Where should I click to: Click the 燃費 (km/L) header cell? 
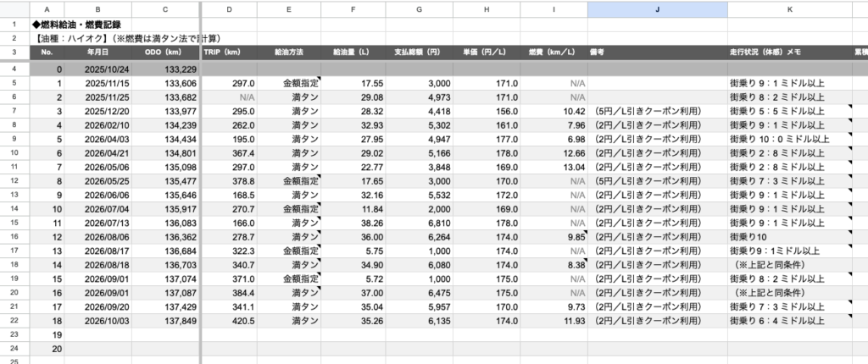(x=554, y=52)
